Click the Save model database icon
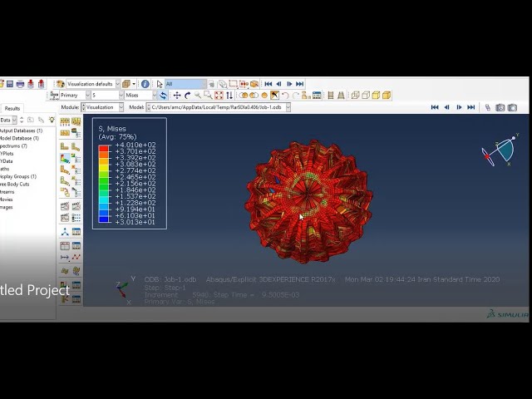The width and height of the screenshot is (532, 399). (10, 84)
